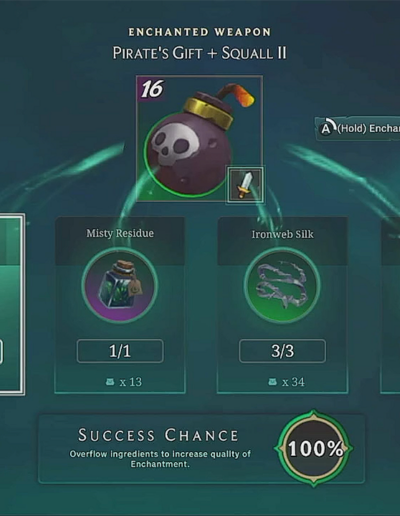Click the Enchanted Weapon header label
This screenshot has height=516, width=400.
[200, 32]
